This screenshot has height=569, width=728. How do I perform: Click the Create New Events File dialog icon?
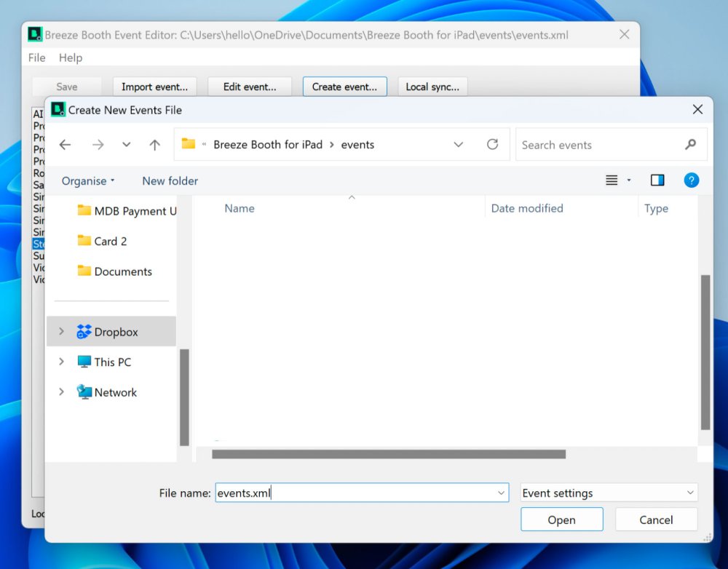click(x=58, y=110)
